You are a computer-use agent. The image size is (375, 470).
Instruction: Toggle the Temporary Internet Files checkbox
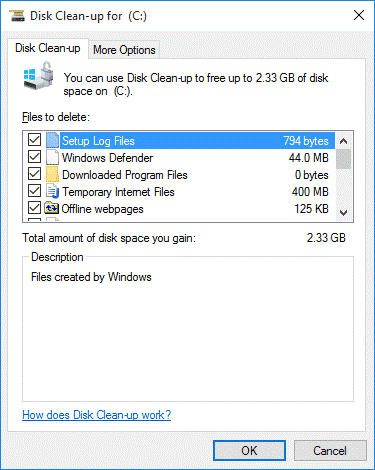[34, 191]
